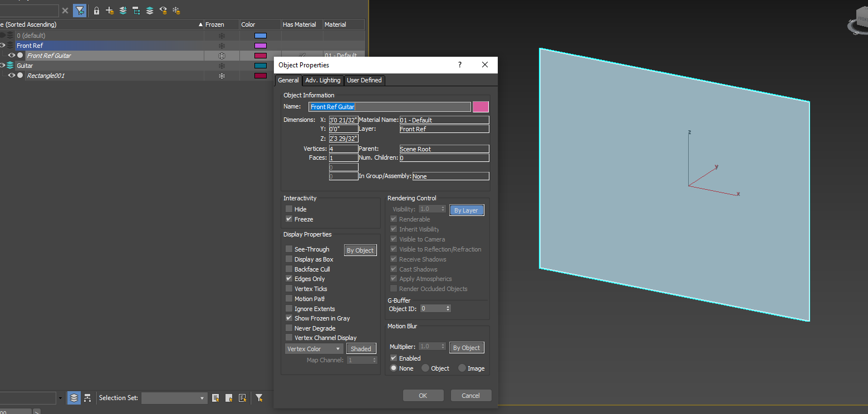Open the pink object color swatch beside Name

tap(480, 107)
